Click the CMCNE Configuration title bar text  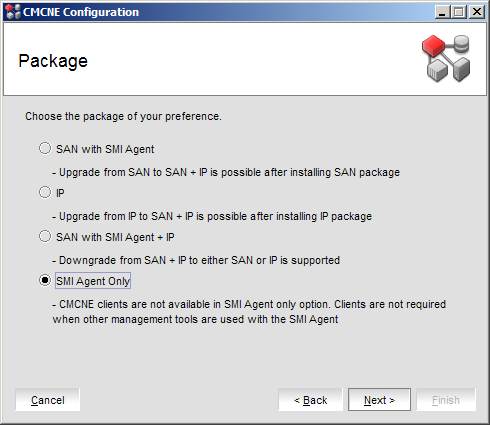click(81, 12)
